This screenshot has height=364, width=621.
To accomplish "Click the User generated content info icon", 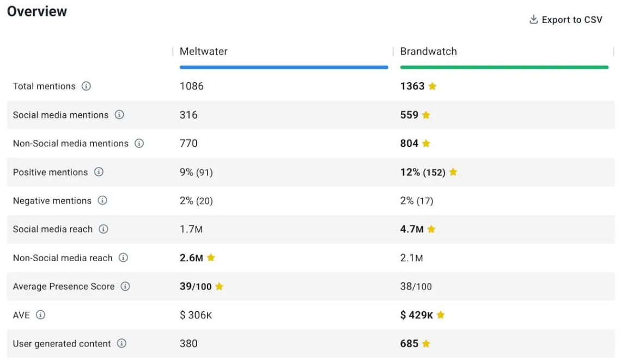I will [122, 343].
